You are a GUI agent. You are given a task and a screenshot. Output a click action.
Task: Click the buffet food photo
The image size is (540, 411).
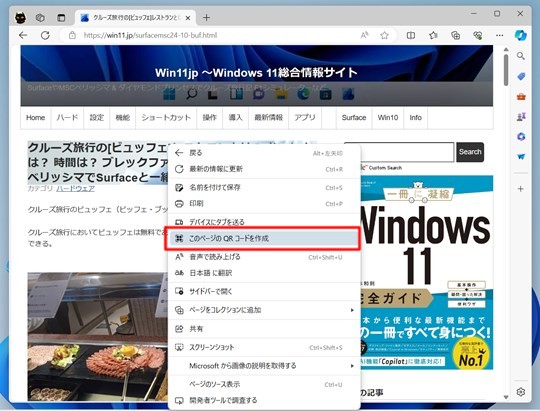(x=98, y=336)
